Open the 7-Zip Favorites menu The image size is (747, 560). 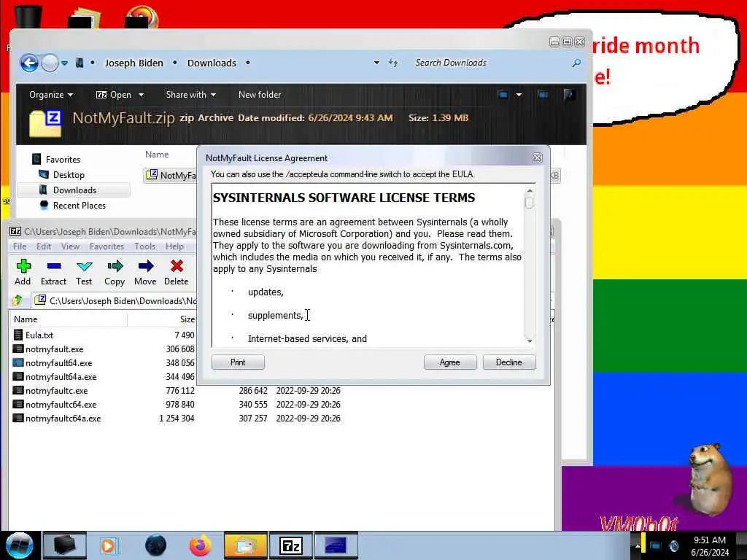(107, 246)
